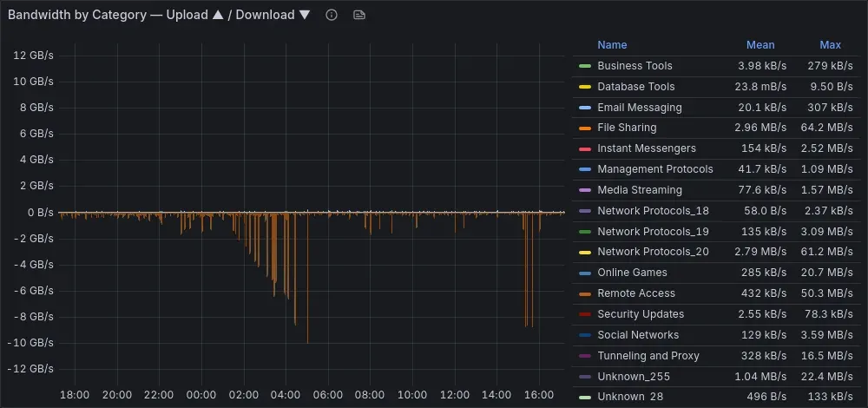Open the Instant Messengers red color swatch
Screen dimensions: 868x408
[x=585, y=149]
